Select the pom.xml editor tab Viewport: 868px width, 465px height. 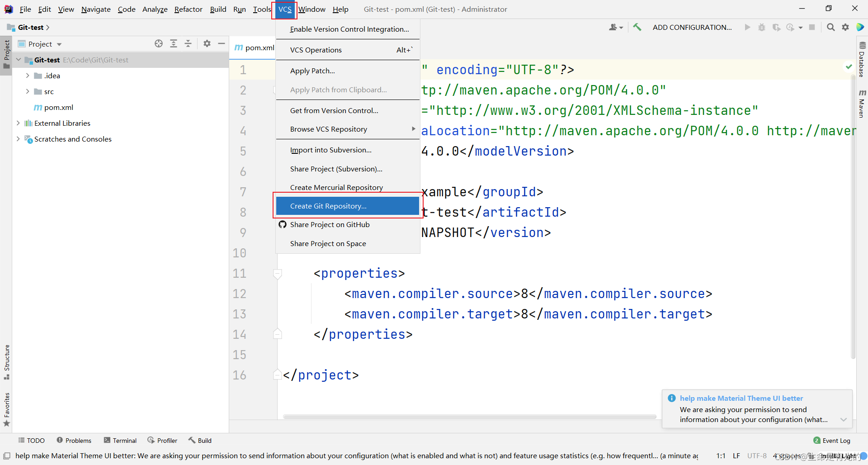[x=255, y=47]
